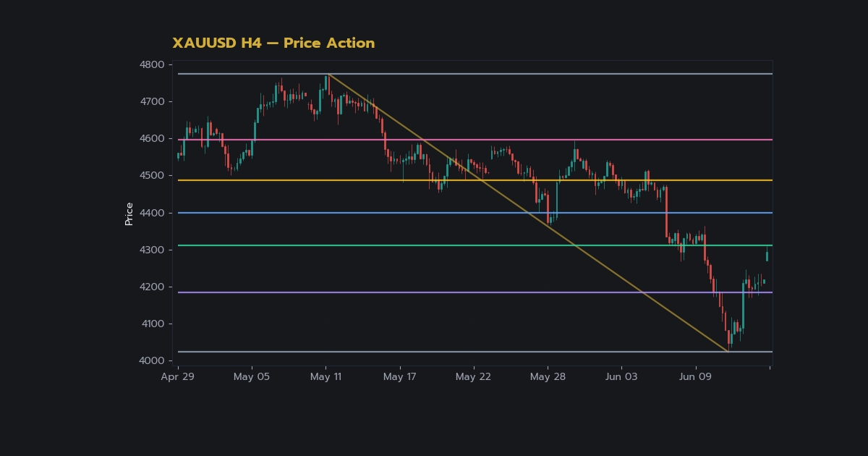
Task: Click the 4500 price axis label
Action: coord(152,175)
